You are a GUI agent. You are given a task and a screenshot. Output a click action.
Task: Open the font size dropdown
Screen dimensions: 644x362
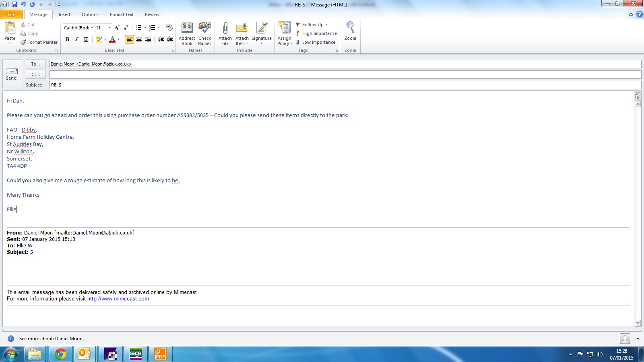click(x=109, y=28)
